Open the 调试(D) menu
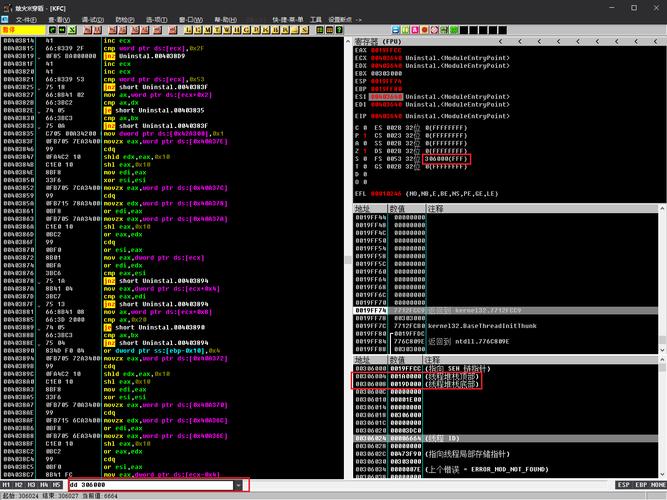 [x=92, y=19]
